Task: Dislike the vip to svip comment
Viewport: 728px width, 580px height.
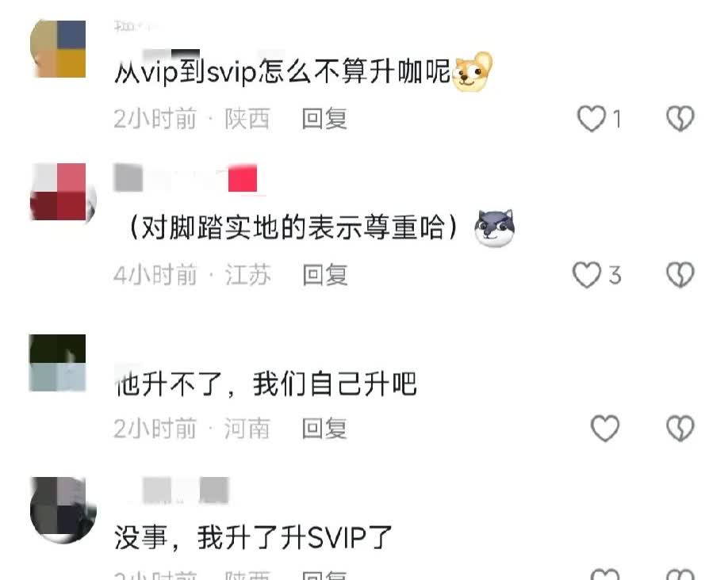Action: point(680,119)
